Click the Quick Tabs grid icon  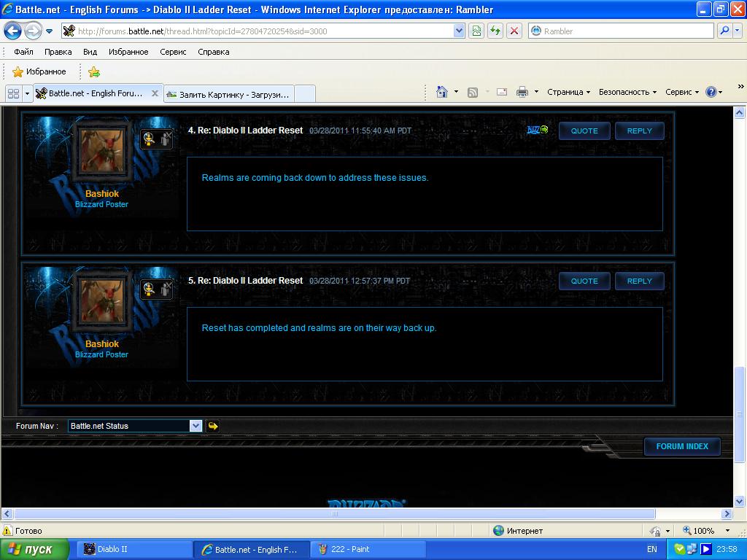coord(13,94)
